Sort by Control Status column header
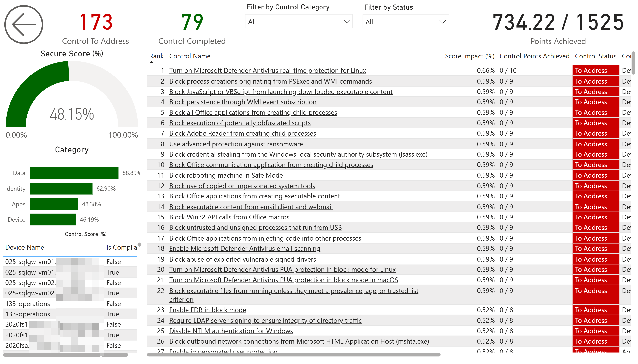Screen dimensions: 638x364 tap(595, 56)
